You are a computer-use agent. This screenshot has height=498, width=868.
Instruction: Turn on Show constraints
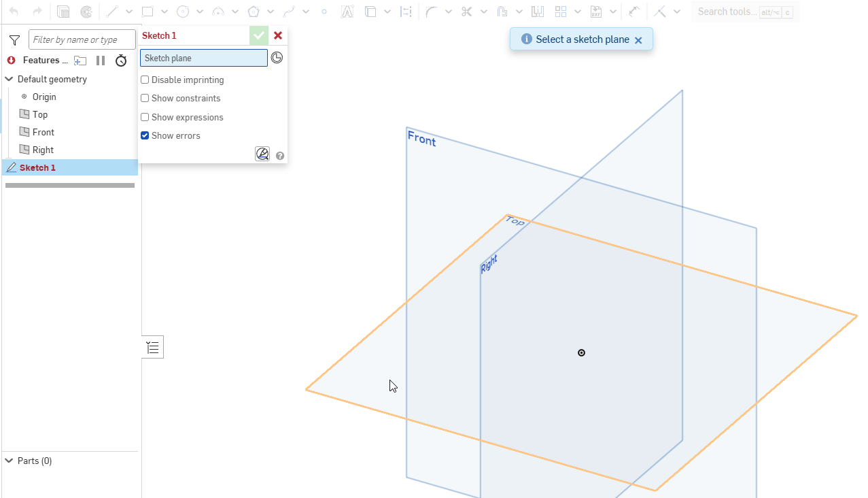[145, 99]
